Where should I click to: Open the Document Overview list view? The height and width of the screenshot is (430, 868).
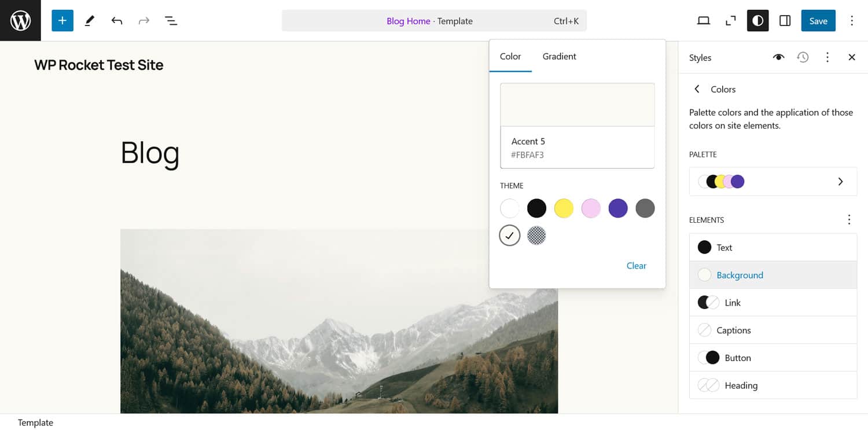(171, 21)
